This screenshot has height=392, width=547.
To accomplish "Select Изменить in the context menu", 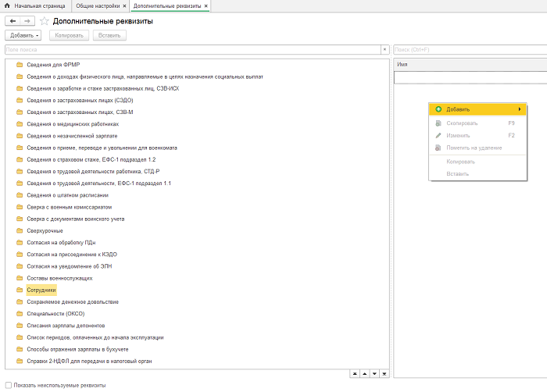I will (457, 135).
